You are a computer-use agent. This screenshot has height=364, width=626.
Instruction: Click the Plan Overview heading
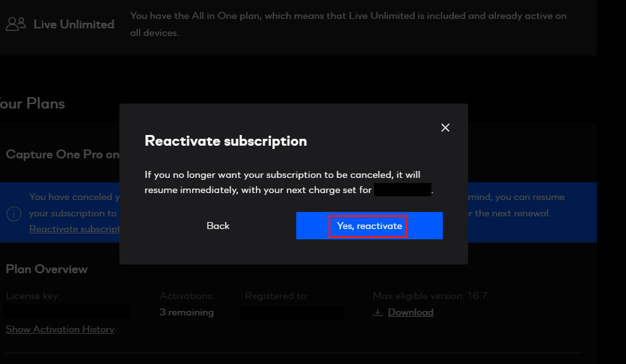(47, 269)
